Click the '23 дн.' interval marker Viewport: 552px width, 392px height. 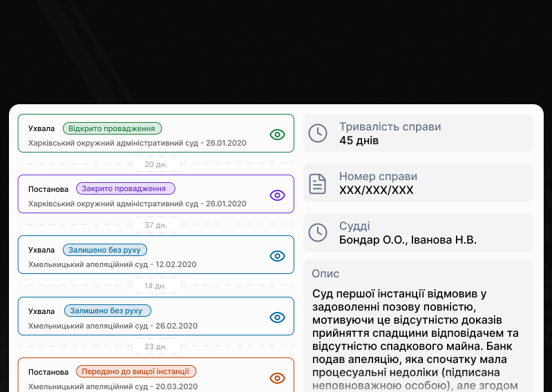point(156,346)
